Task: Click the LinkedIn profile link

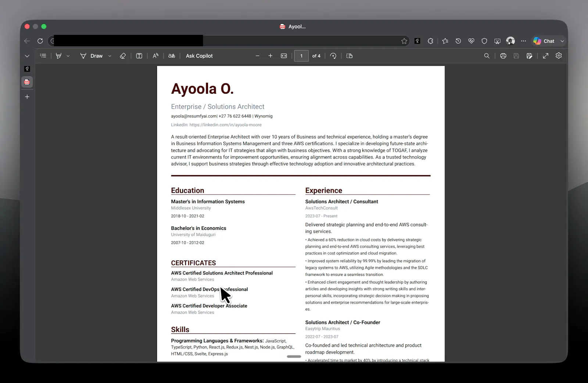Action: [x=226, y=125]
